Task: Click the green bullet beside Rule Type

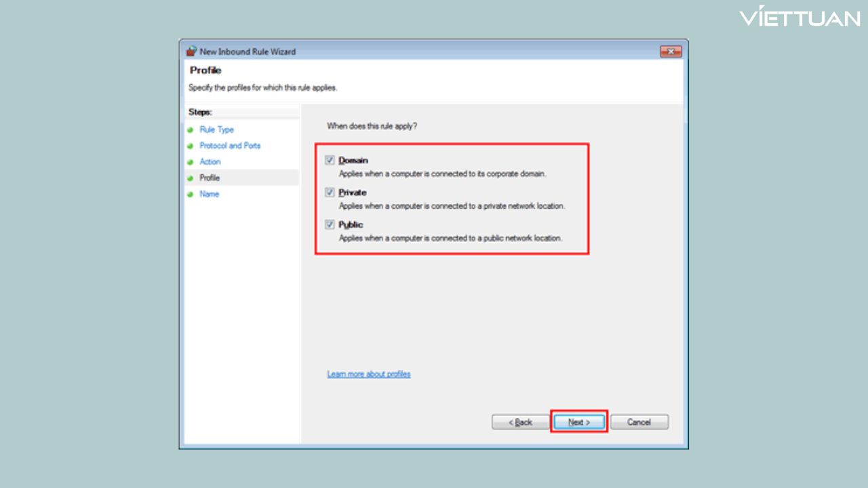Action: (191, 129)
